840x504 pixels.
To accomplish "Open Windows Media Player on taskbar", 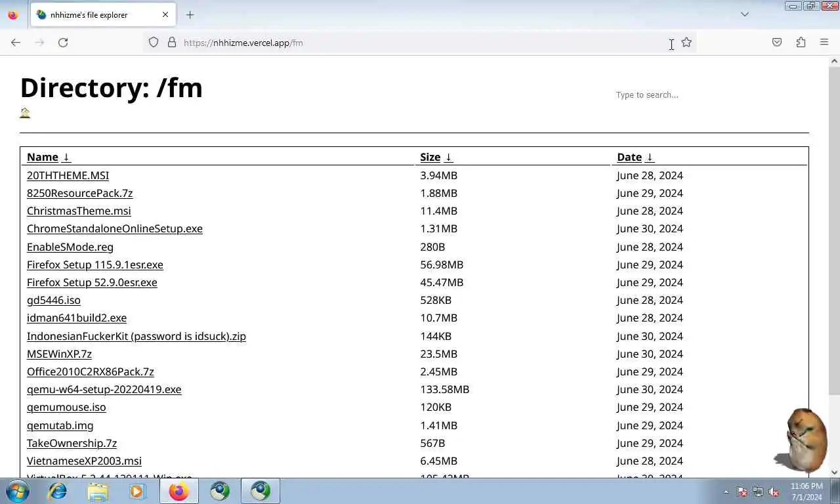I will tap(137, 491).
